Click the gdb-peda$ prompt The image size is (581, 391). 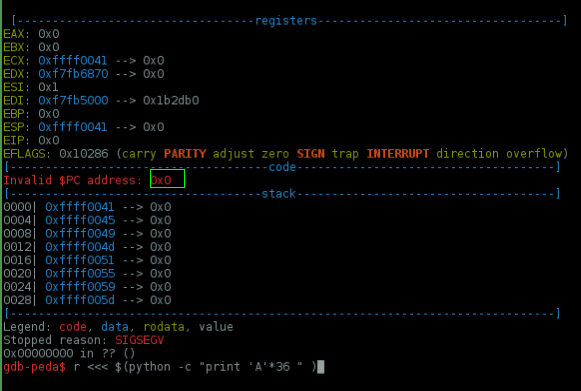click(34, 367)
